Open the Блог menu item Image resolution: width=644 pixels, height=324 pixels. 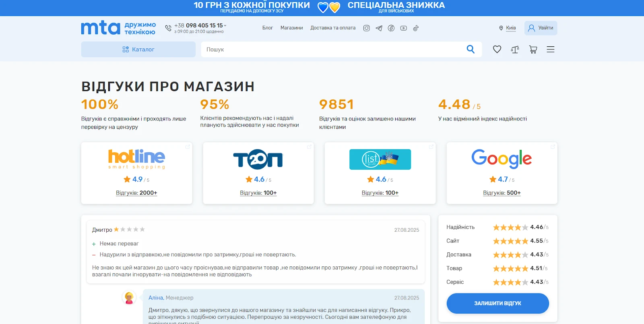click(268, 28)
